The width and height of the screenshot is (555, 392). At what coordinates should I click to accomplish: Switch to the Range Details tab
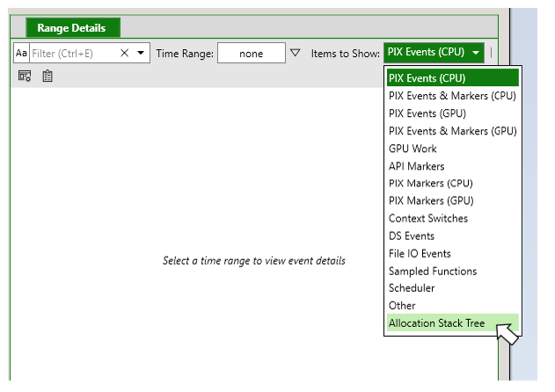pyautogui.click(x=73, y=27)
